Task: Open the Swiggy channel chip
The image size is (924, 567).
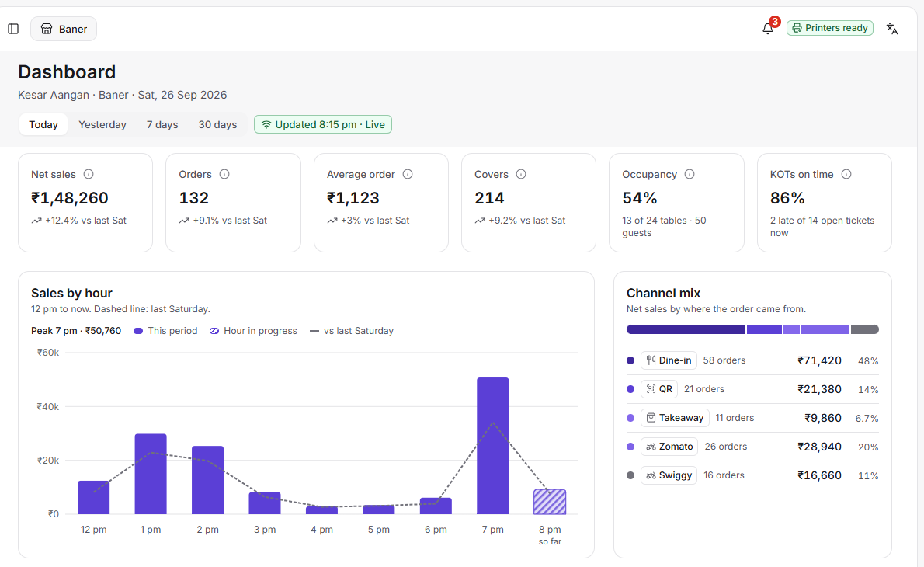Action: click(x=669, y=475)
